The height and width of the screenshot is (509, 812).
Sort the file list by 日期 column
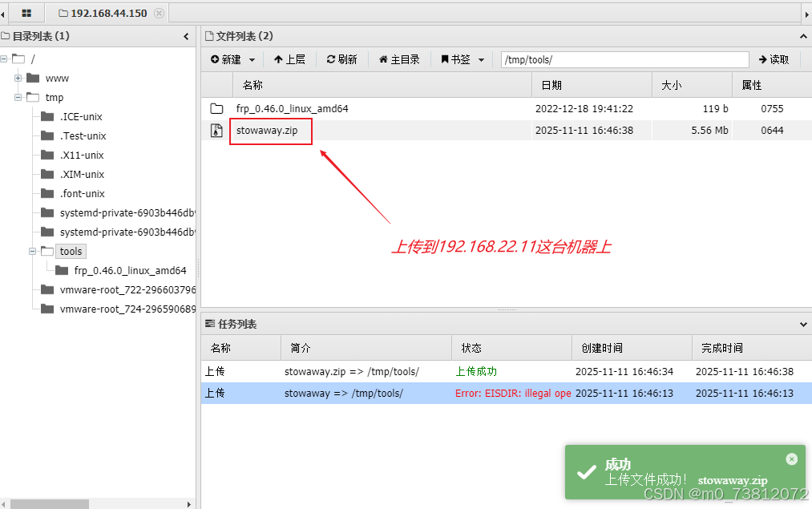click(592, 85)
